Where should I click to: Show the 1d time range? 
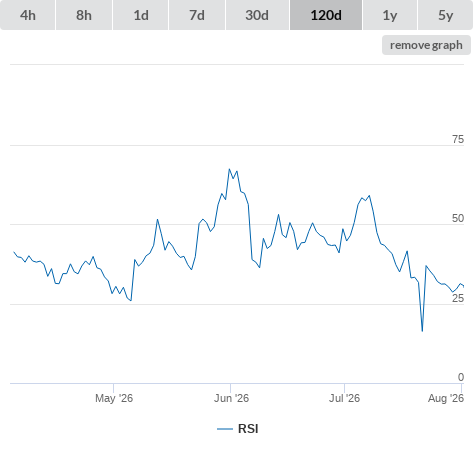[x=141, y=15]
